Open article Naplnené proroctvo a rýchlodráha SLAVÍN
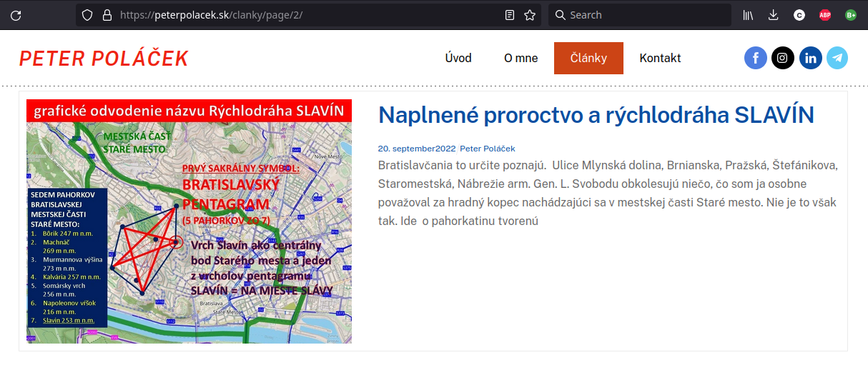 [x=596, y=115]
